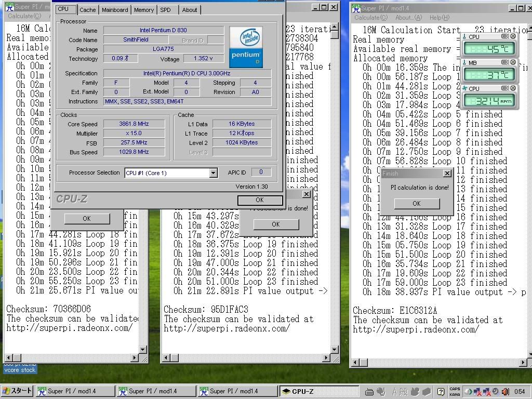Image resolution: width=532 pixels, height=399 pixels.
Task: Click middle window's vertical scrollbar down arrow
Action: pos(335,350)
